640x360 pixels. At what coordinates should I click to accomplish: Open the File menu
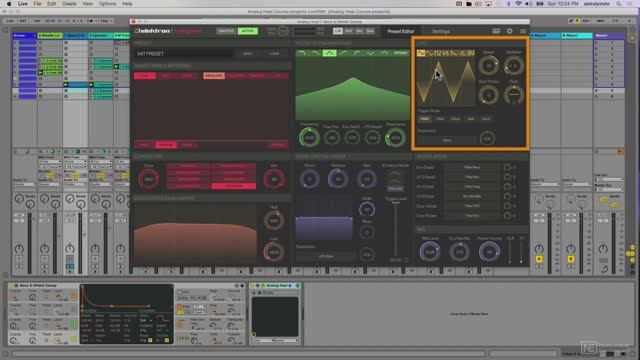click(x=37, y=4)
